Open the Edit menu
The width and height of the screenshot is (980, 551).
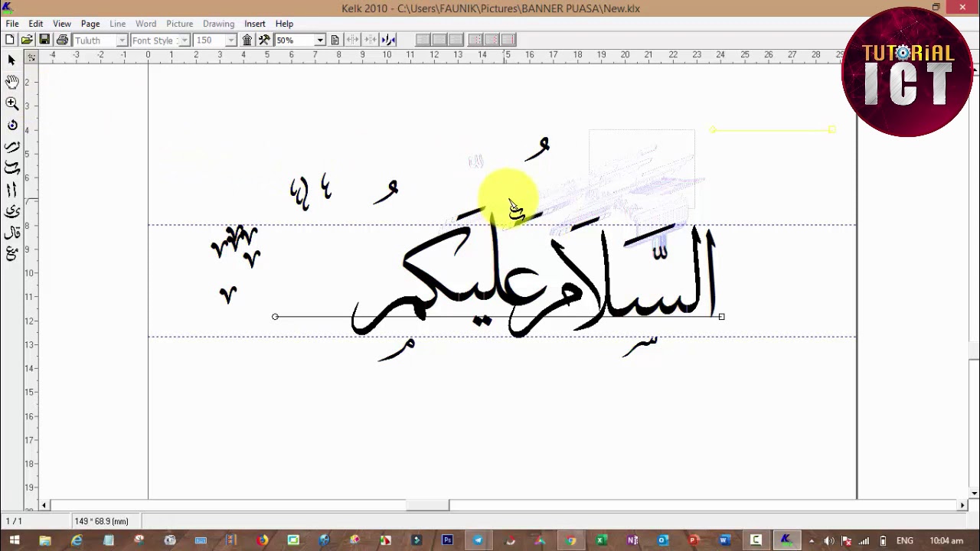(x=36, y=24)
